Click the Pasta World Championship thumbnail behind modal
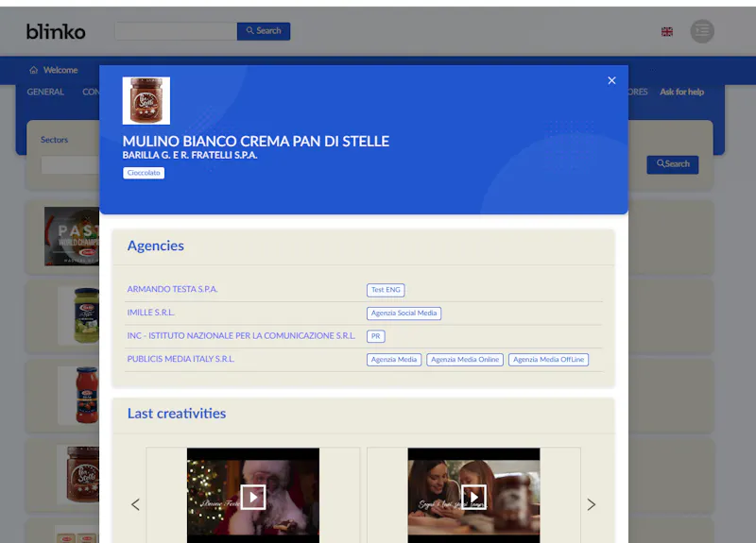Screen dimensions: 756x543 pos(72,236)
